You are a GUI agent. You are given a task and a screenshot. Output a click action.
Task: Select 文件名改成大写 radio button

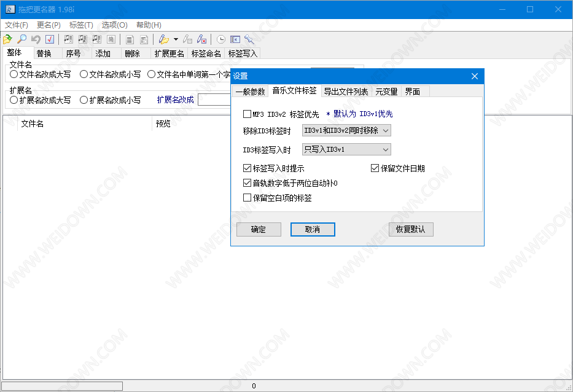tap(14, 74)
